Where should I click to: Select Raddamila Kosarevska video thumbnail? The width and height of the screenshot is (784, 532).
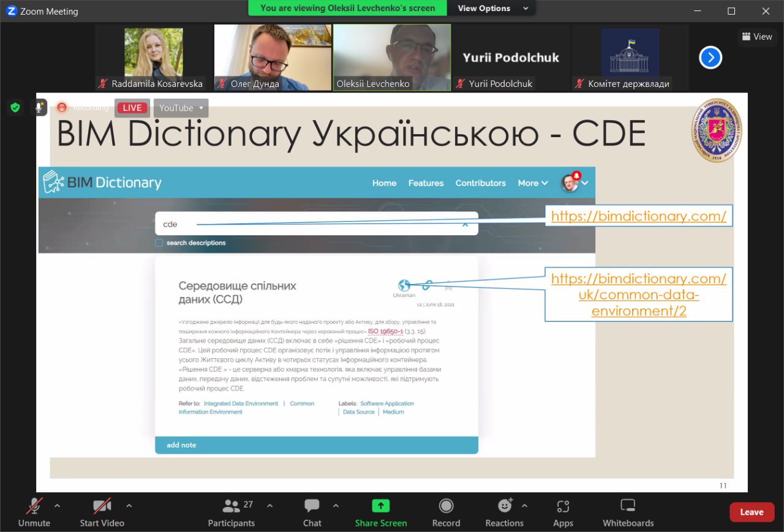click(x=154, y=58)
